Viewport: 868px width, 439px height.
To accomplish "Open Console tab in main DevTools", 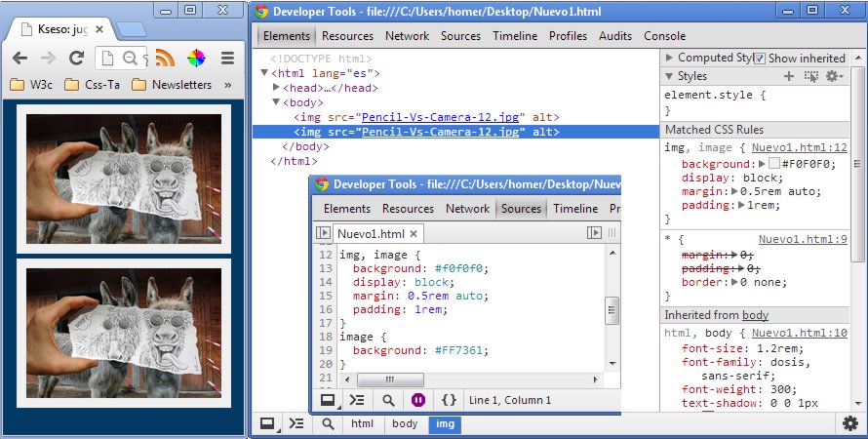I will coord(664,36).
